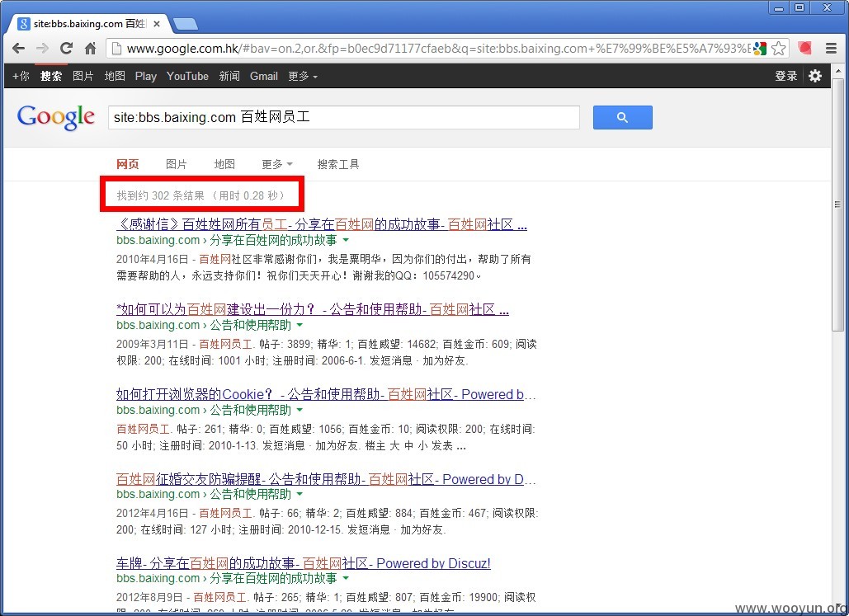Image resolution: width=849 pixels, height=616 pixels.
Task: Open +你 in the Google bar
Action: (21, 77)
